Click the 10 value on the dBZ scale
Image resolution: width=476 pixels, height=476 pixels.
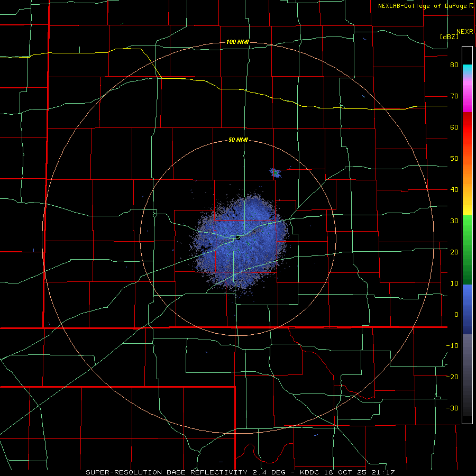(454, 283)
